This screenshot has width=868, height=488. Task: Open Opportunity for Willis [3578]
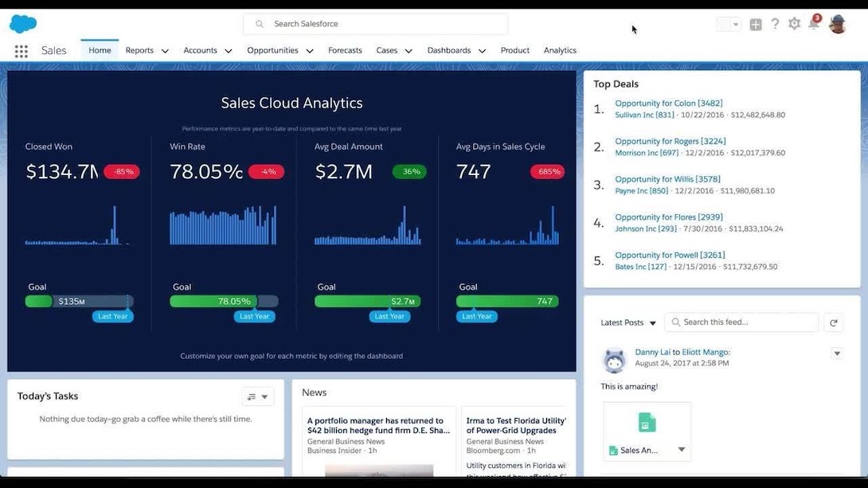point(667,179)
